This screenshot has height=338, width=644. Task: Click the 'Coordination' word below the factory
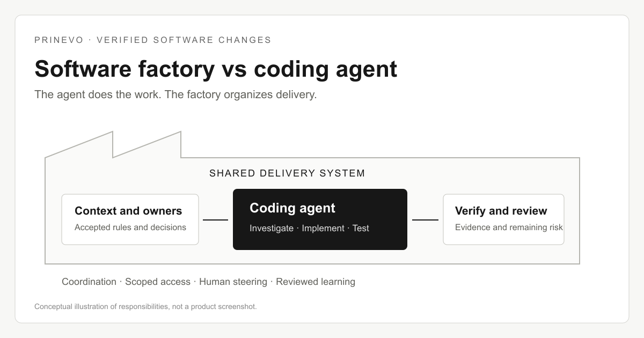(89, 282)
